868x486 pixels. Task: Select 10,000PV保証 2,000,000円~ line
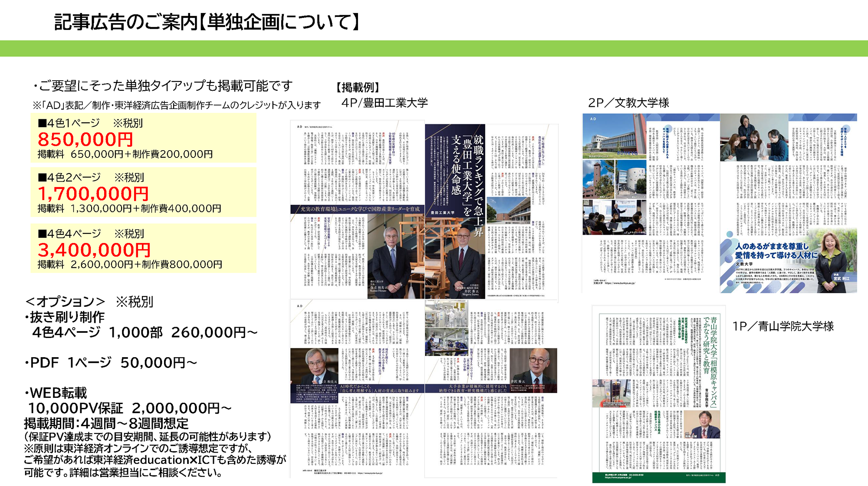tap(129, 408)
